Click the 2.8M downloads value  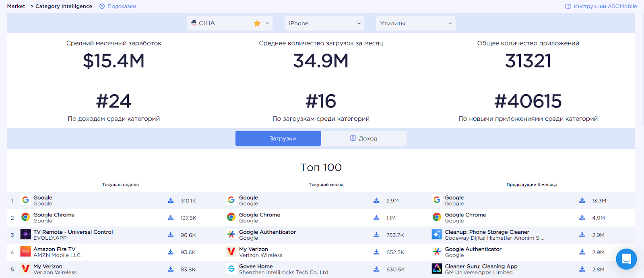pos(598,270)
